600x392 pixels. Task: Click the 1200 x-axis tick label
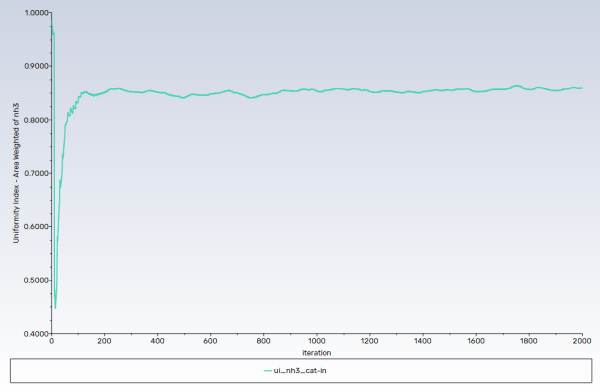369,341
